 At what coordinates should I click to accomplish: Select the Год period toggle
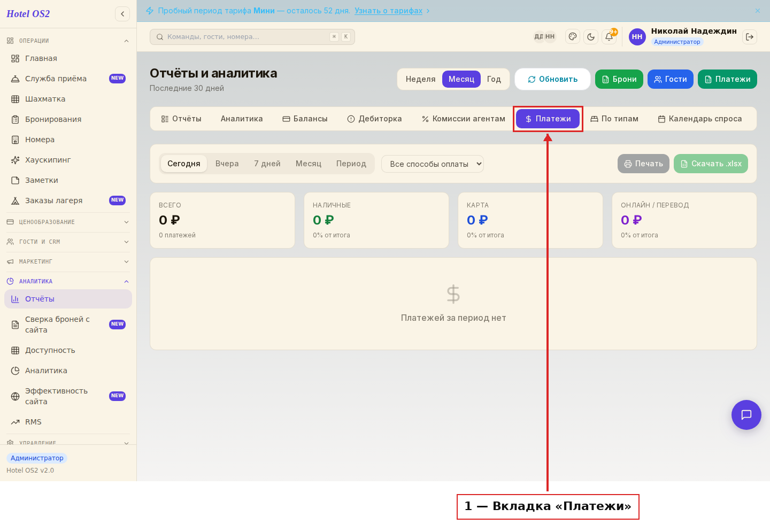[494, 79]
